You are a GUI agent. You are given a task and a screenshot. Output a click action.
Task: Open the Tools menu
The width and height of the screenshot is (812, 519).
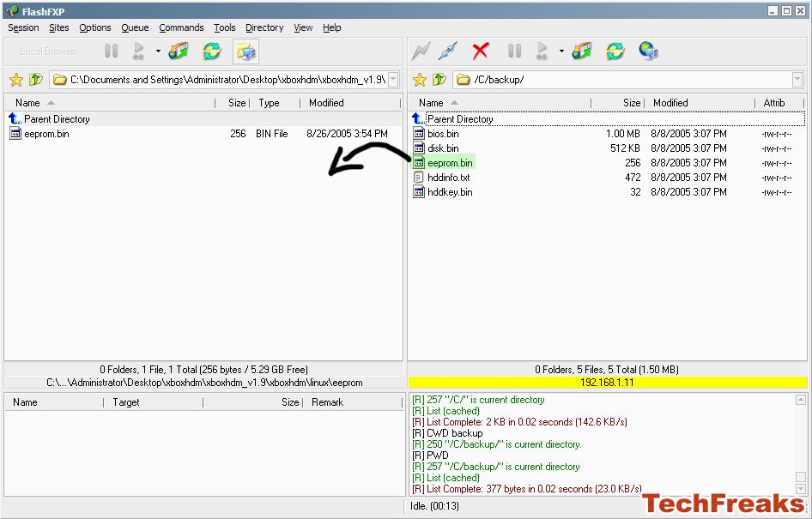(224, 28)
